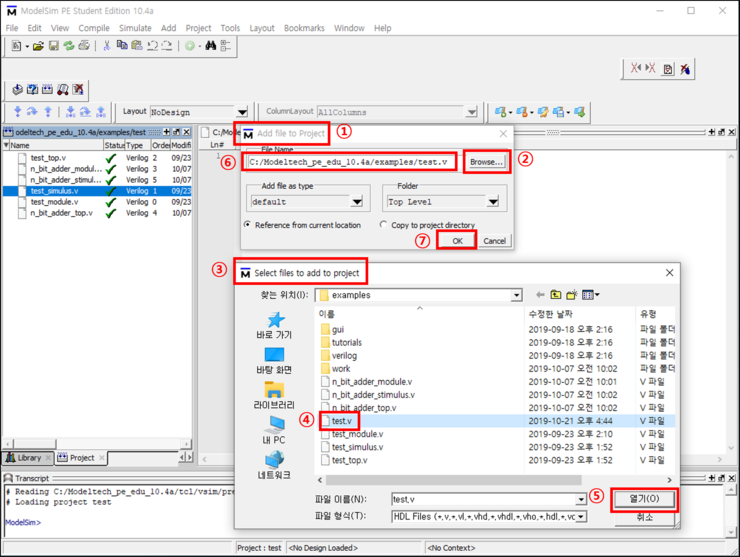The height and width of the screenshot is (557, 740).
Task: Open the New file icon dropdown arrow
Action: (27, 46)
